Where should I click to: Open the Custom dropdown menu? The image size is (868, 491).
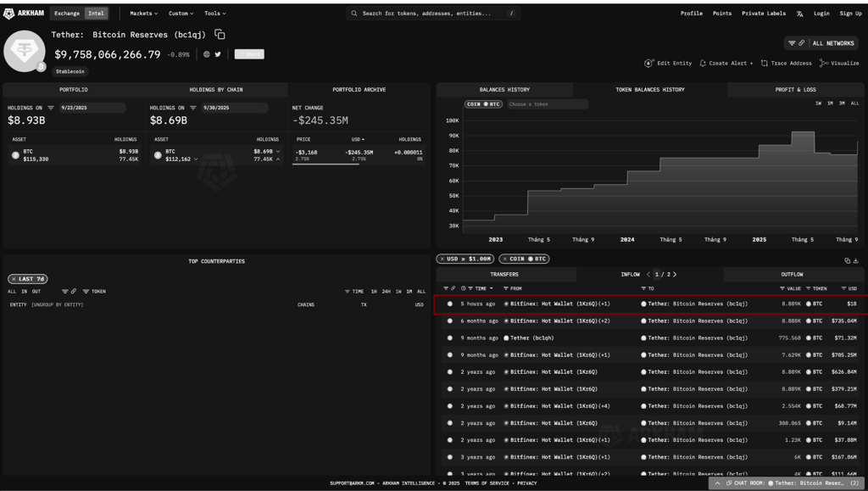(x=181, y=14)
